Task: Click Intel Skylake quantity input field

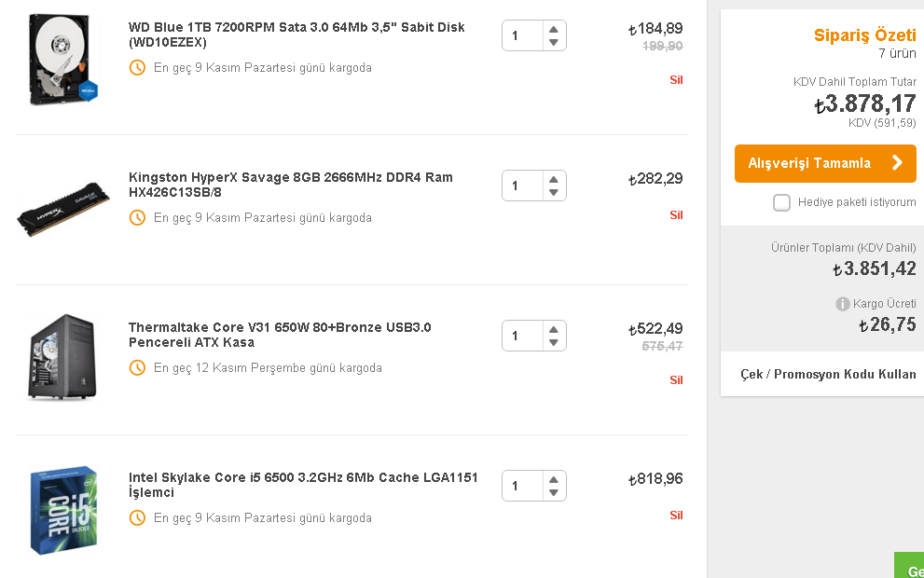Action: [x=522, y=486]
